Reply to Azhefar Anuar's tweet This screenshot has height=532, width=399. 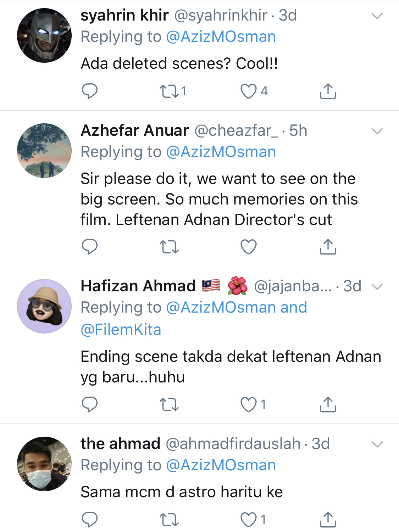(89, 247)
